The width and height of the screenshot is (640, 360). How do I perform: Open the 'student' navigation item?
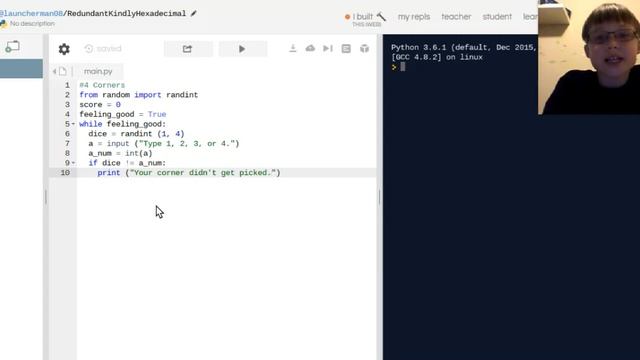pyautogui.click(x=497, y=17)
